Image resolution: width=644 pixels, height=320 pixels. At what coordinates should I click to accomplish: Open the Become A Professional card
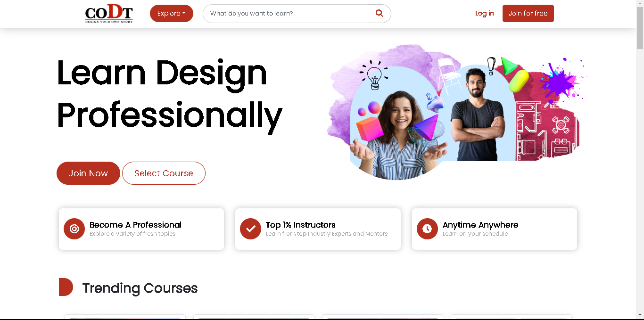click(x=141, y=229)
